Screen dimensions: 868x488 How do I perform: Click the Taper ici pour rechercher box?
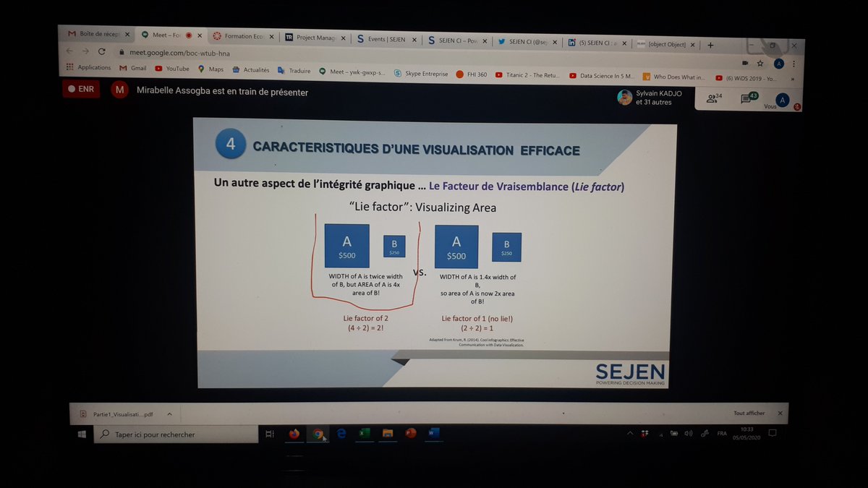coord(176,435)
